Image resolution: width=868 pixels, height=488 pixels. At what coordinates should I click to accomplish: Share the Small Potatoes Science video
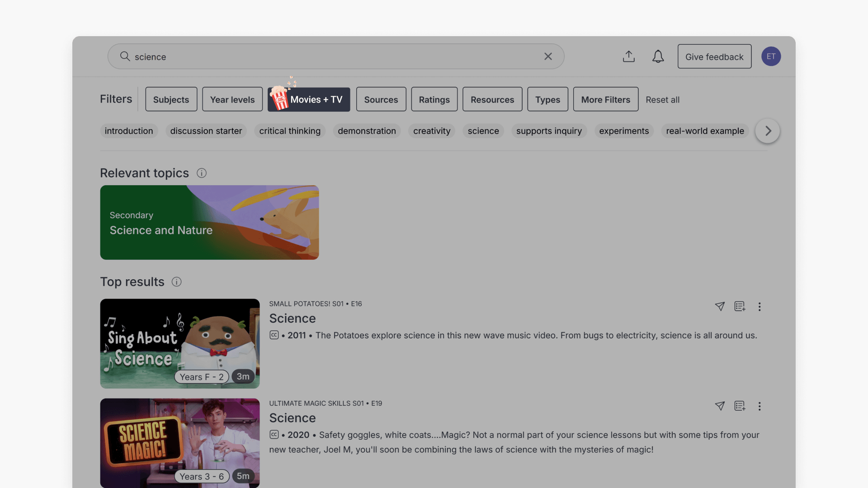tap(720, 306)
